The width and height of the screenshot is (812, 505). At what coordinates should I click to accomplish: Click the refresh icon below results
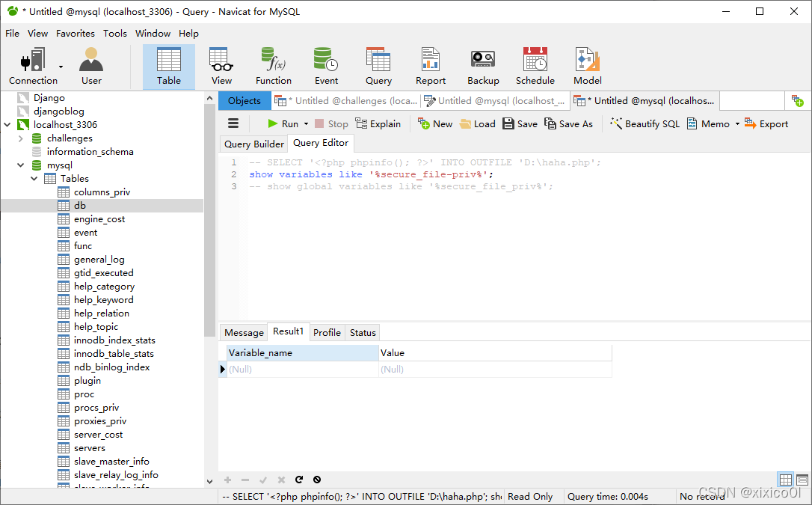tap(299, 480)
